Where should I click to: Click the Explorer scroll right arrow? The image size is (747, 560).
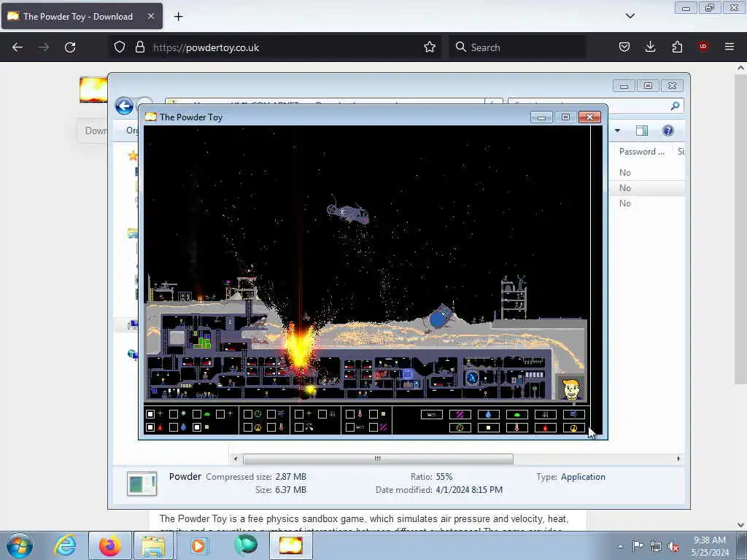[x=678, y=459]
